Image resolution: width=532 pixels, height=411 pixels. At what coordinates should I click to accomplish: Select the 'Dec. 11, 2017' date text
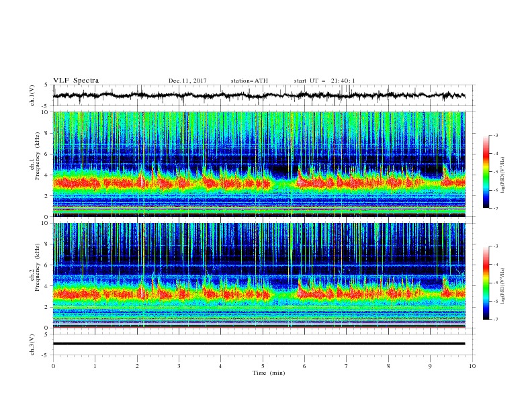pos(187,81)
